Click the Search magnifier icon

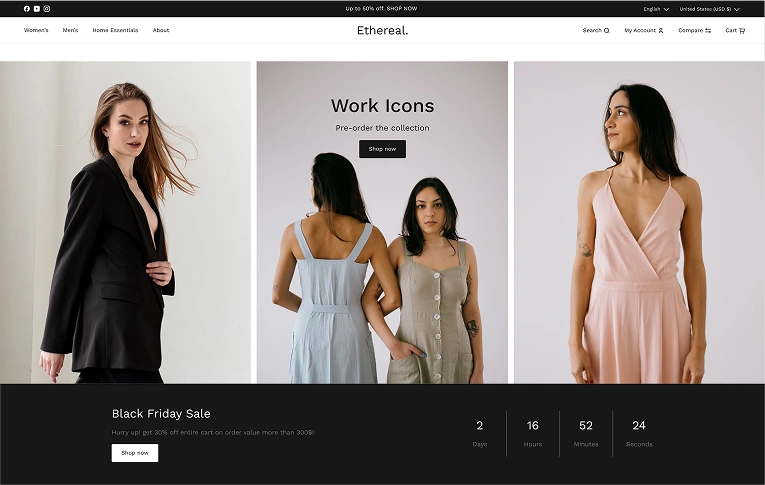tap(606, 31)
